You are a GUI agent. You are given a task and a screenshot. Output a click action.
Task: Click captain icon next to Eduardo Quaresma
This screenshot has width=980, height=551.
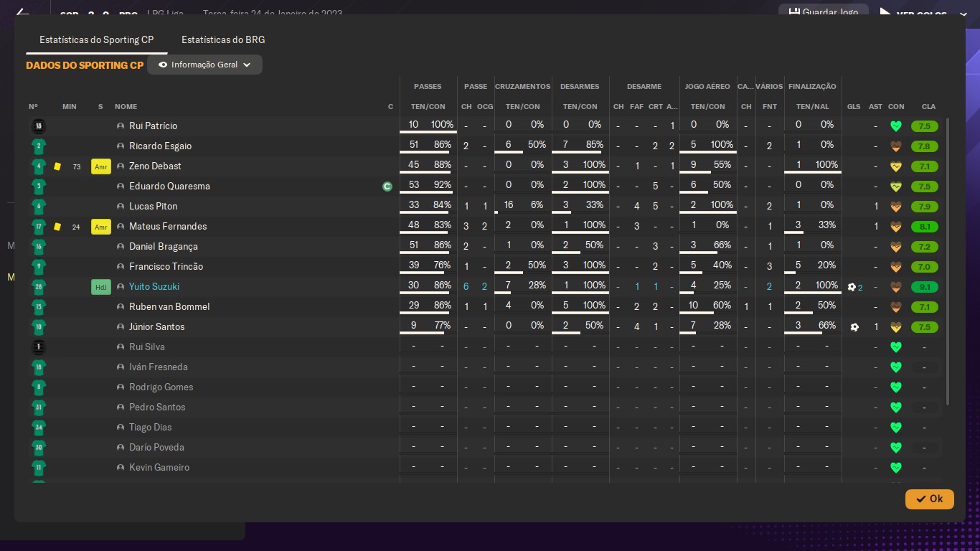387,187
